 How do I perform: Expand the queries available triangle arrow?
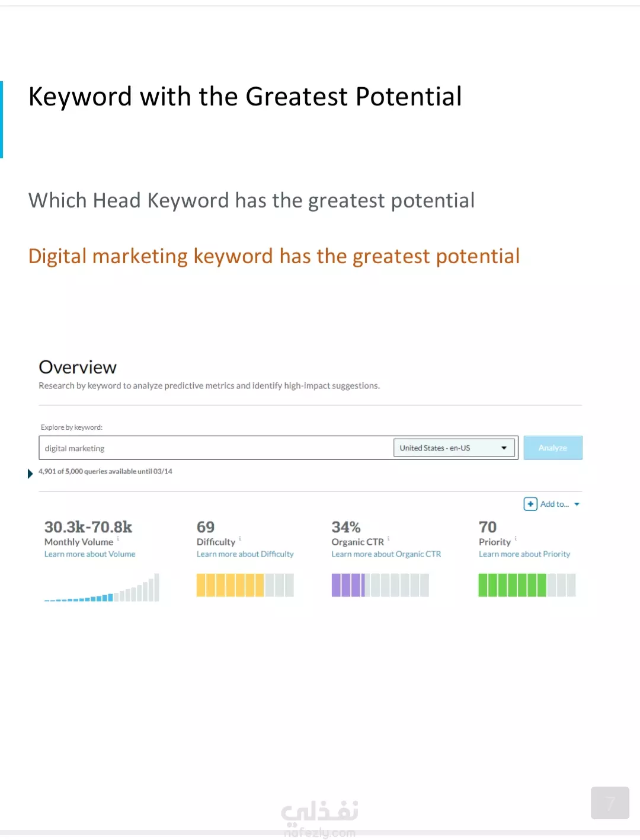(30, 474)
